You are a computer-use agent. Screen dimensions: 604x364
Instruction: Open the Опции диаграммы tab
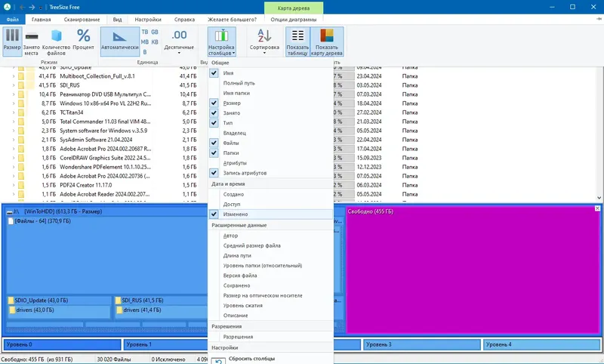294,20
